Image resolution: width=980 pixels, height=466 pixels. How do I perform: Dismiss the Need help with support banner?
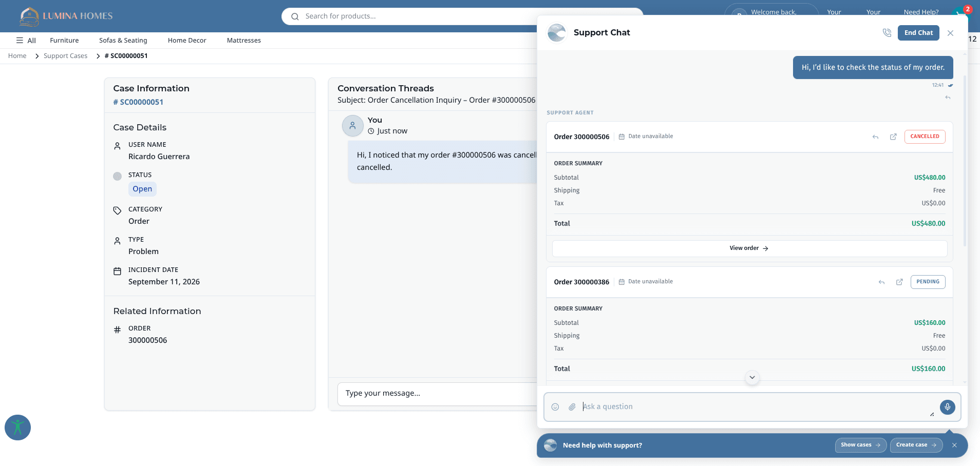(954, 445)
